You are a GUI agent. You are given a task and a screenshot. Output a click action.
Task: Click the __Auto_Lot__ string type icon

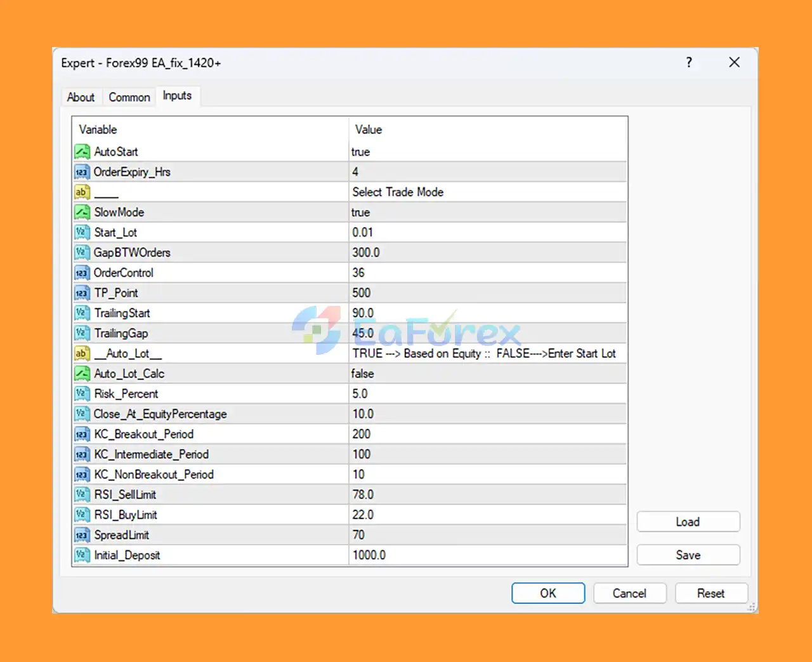pyautogui.click(x=82, y=354)
